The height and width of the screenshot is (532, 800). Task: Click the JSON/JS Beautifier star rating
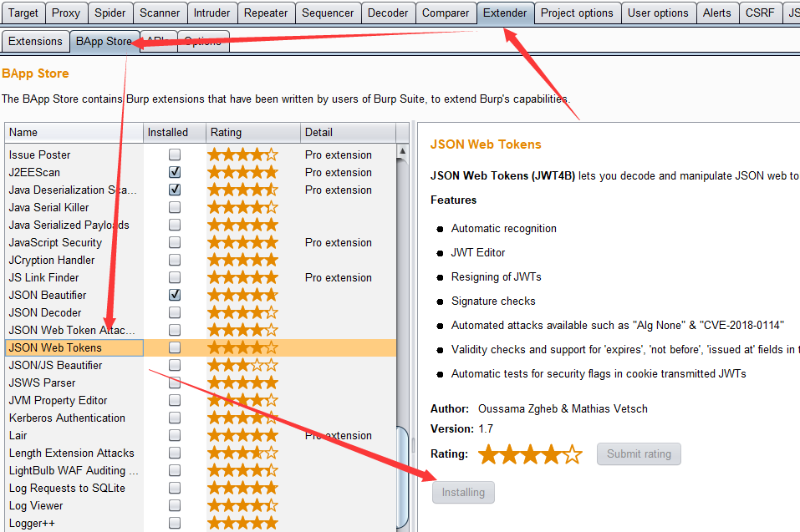[x=243, y=365]
